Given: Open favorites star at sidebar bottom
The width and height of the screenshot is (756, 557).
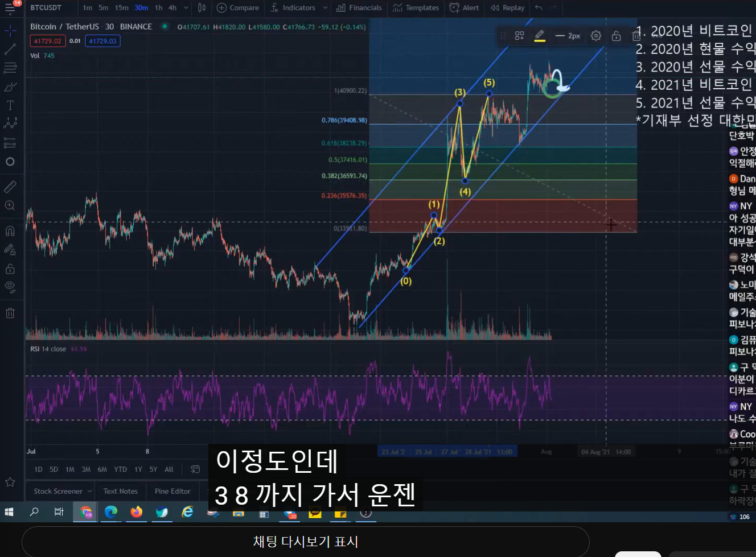Looking at the screenshot, I should point(10,482).
